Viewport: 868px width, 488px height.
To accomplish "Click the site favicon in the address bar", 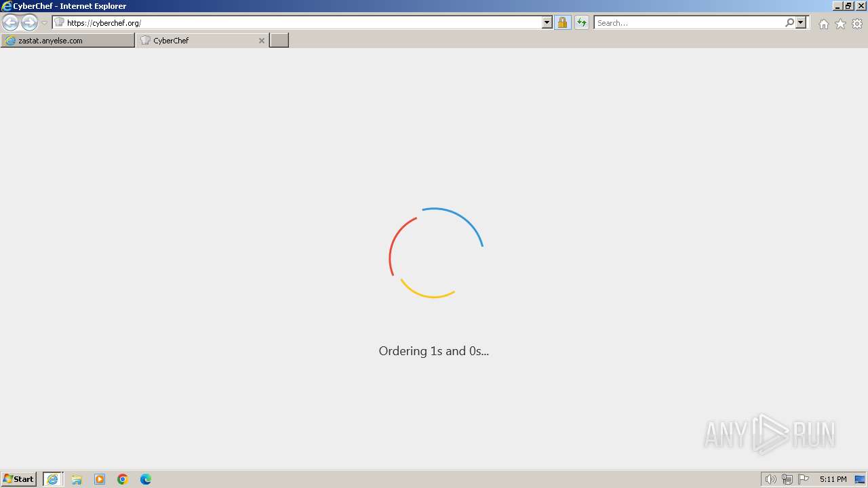I will (x=59, y=22).
